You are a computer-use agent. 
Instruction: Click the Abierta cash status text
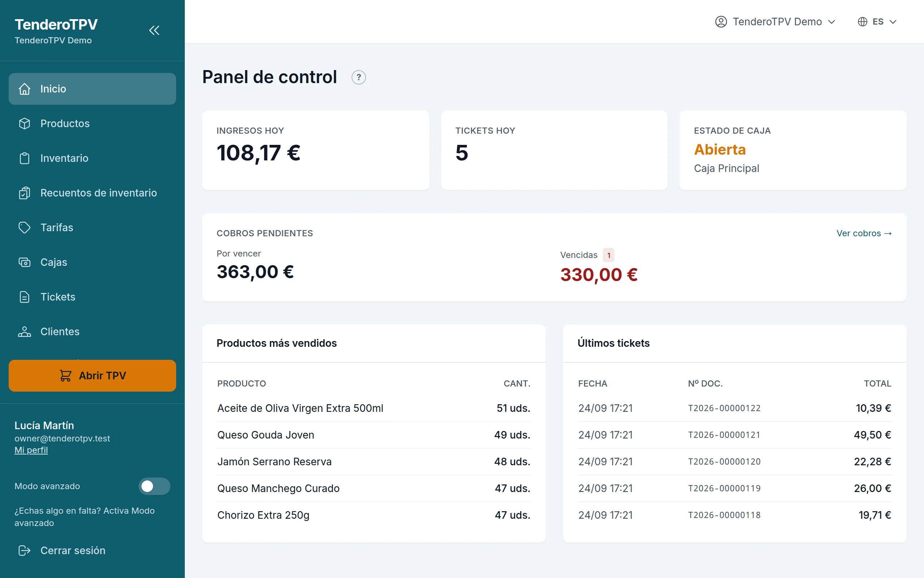click(720, 150)
